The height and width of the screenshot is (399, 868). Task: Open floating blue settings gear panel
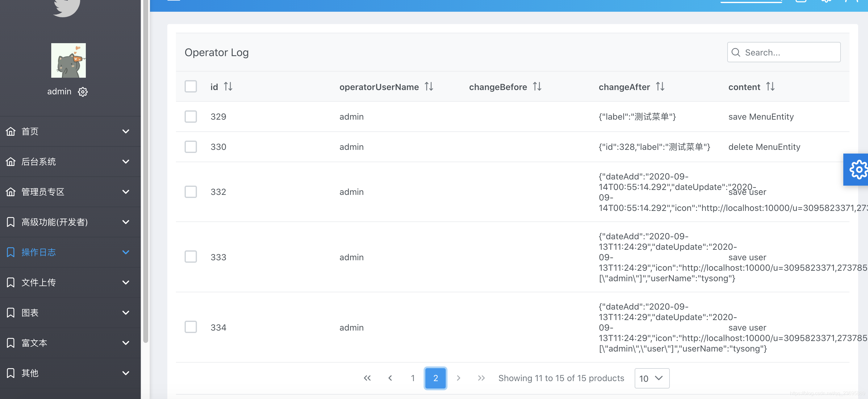(856, 169)
